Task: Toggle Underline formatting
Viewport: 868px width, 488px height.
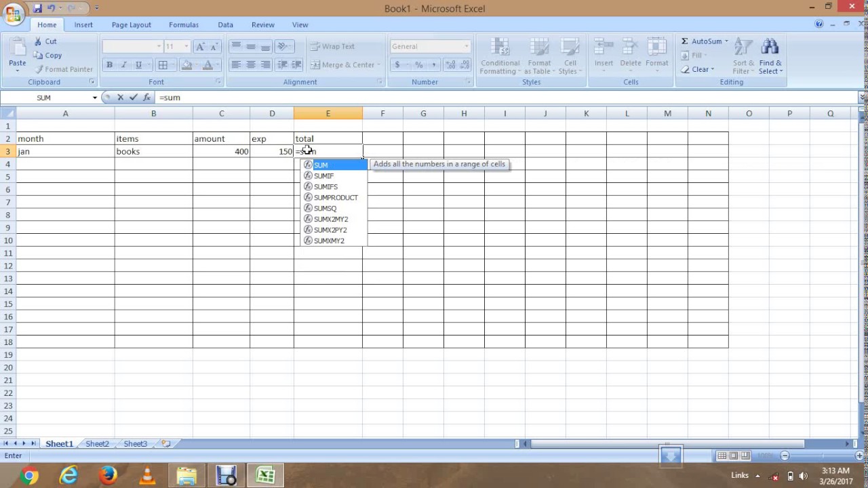Action: [138, 65]
